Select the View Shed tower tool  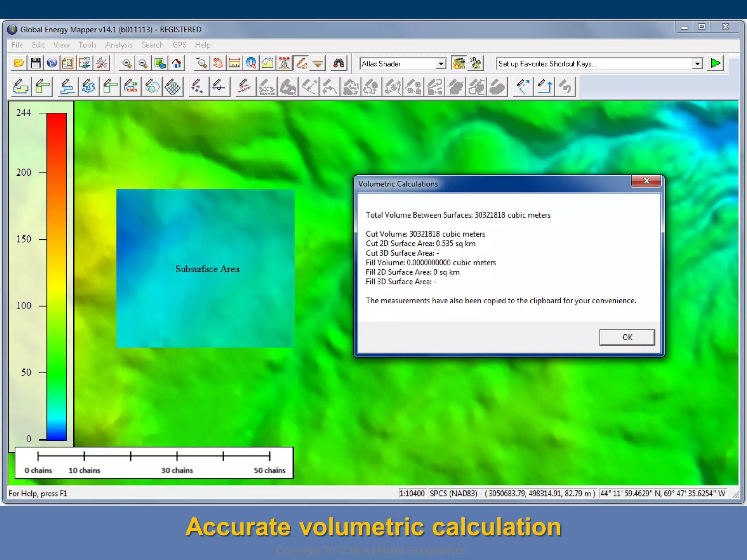click(284, 63)
